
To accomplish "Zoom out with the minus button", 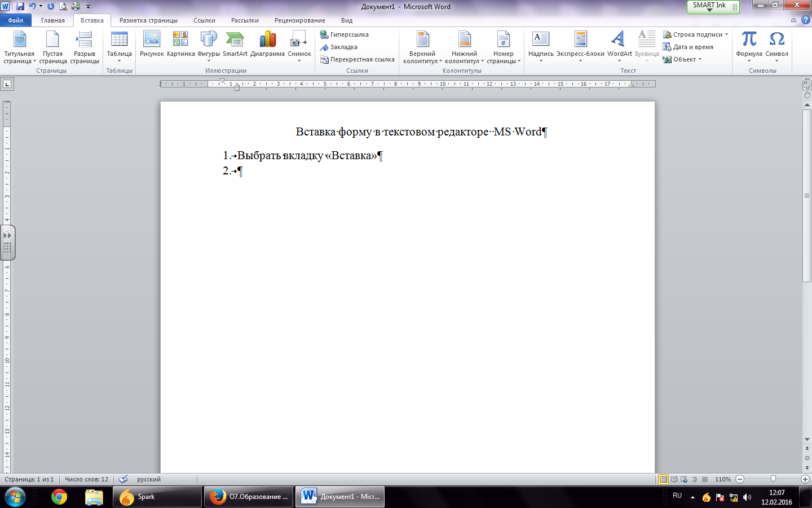I will point(740,479).
